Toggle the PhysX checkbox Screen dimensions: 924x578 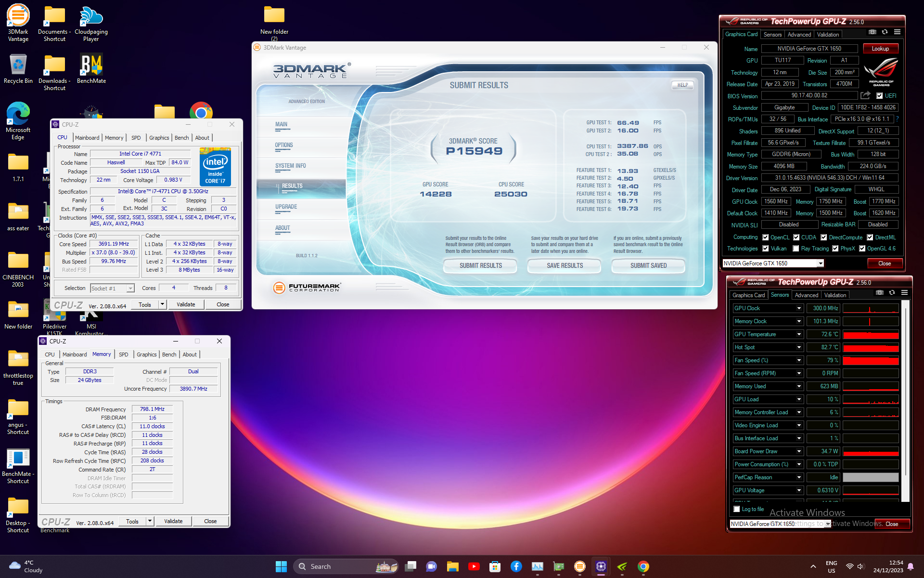[x=835, y=249]
